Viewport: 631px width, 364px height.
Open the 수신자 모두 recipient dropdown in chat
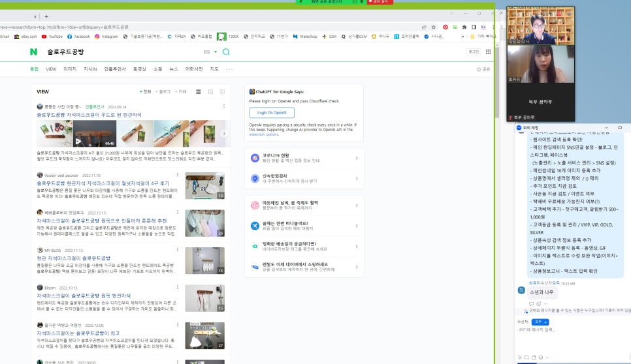coord(540,322)
